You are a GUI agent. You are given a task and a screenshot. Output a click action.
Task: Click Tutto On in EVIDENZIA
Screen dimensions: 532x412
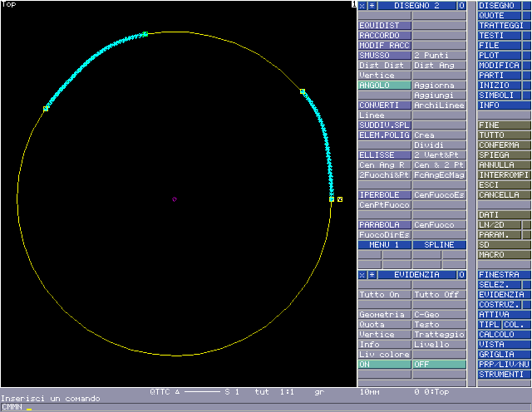pos(385,295)
